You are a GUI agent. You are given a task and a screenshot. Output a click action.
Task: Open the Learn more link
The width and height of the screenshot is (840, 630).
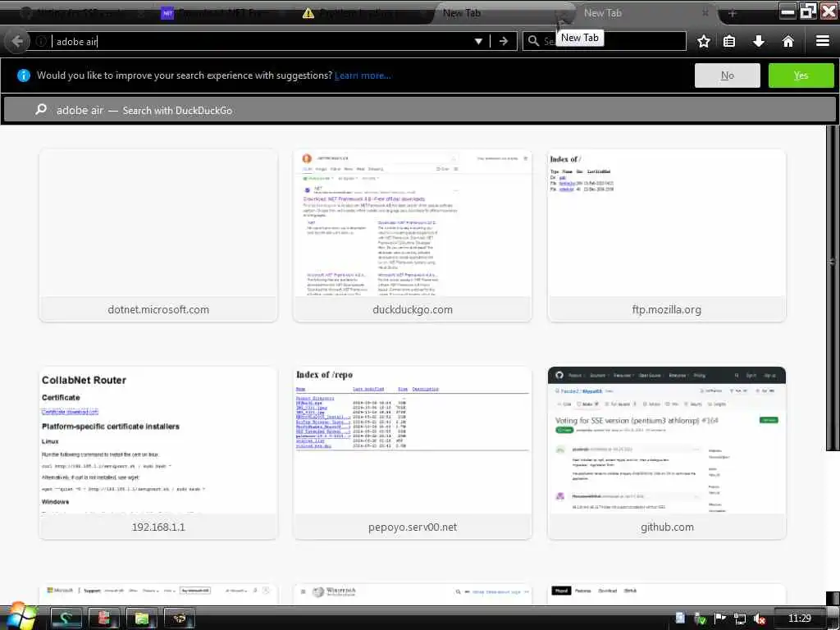(x=363, y=75)
